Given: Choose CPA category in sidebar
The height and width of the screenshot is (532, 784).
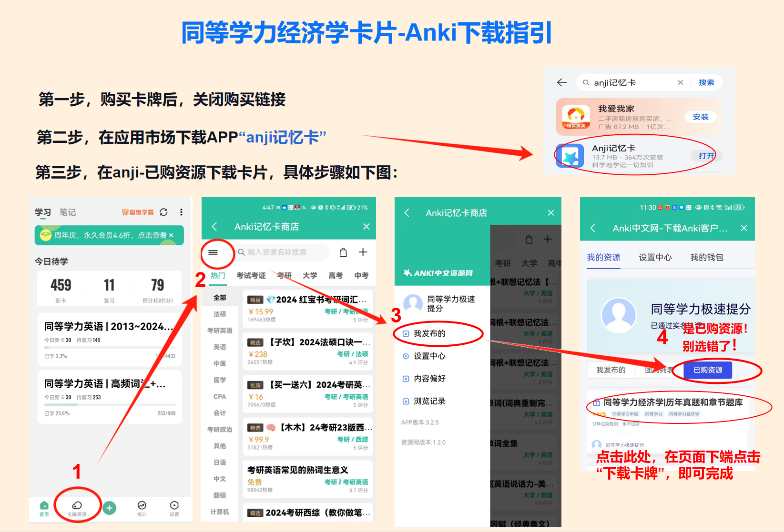Looking at the screenshot, I should 220,396.
